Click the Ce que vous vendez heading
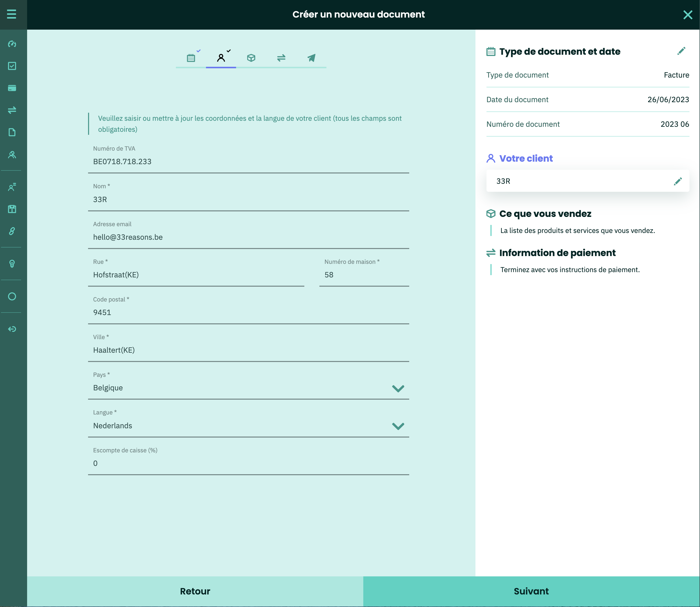This screenshot has width=700, height=607. click(545, 214)
